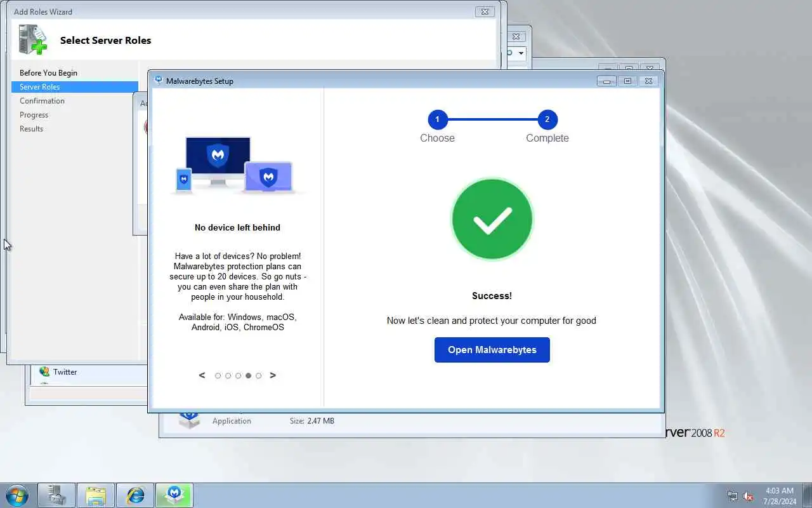Show the next carousel slide arrow
The width and height of the screenshot is (812, 508).
(x=273, y=375)
